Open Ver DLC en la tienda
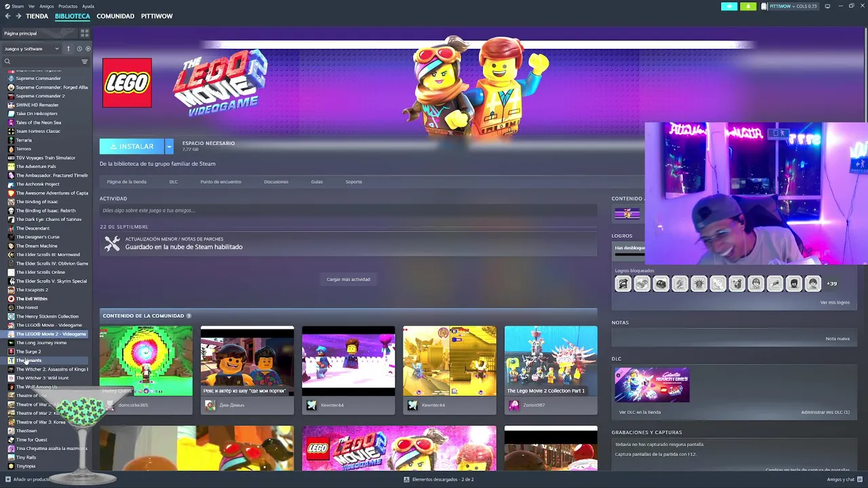The height and width of the screenshot is (488, 868). (639, 412)
